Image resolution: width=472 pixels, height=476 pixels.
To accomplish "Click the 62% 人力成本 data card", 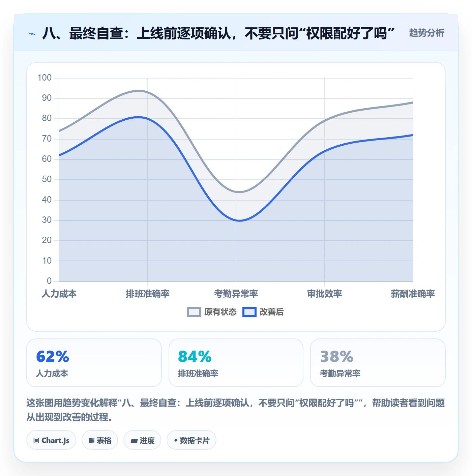I will (94, 363).
